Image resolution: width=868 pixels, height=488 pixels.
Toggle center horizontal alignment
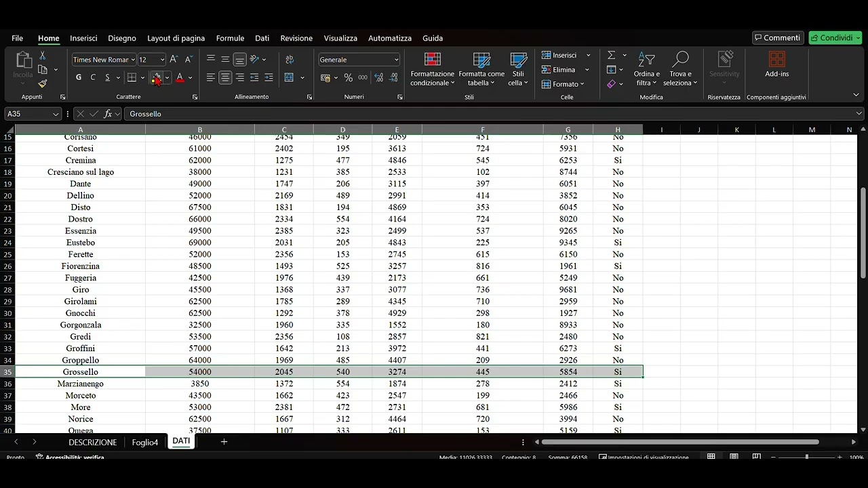[x=225, y=78]
